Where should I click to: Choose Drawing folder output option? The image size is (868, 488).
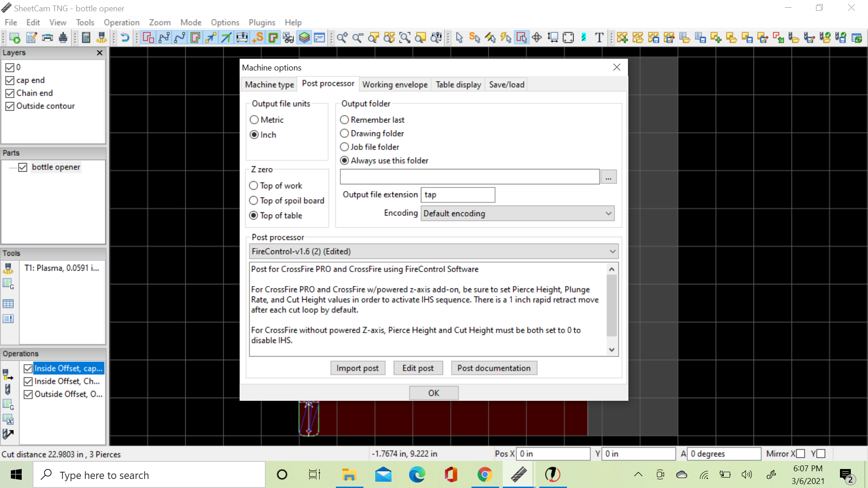[372, 133]
